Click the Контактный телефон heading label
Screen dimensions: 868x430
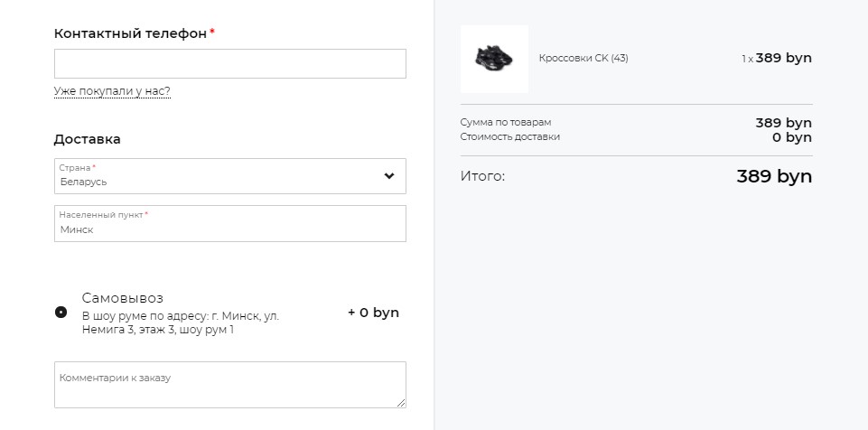click(x=130, y=33)
